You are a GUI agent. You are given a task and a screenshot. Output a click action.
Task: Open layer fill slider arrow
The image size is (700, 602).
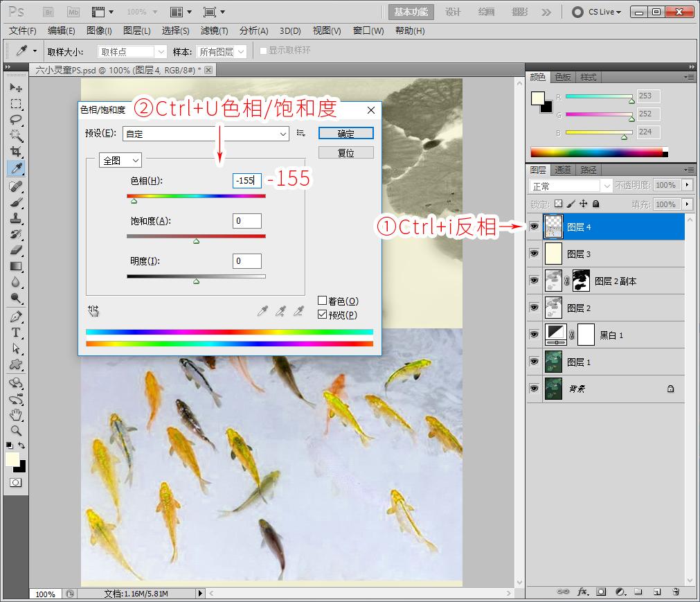[687, 204]
